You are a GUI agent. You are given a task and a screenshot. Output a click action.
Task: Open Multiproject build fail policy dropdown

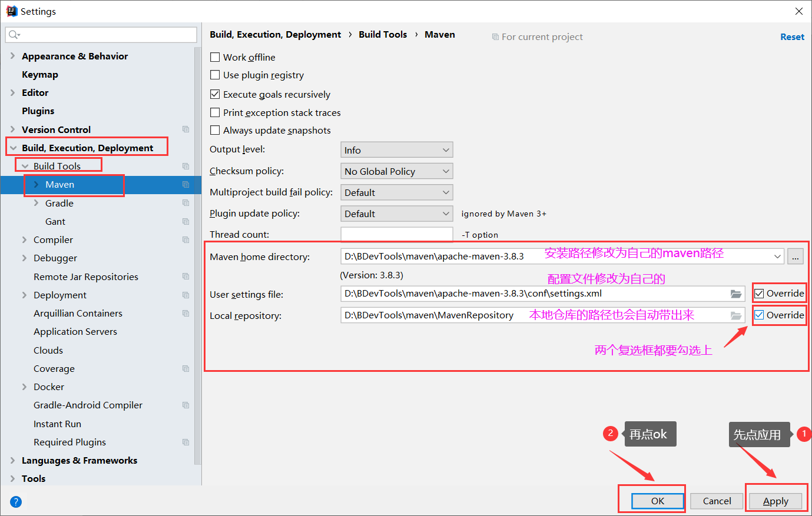pos(397,192)
